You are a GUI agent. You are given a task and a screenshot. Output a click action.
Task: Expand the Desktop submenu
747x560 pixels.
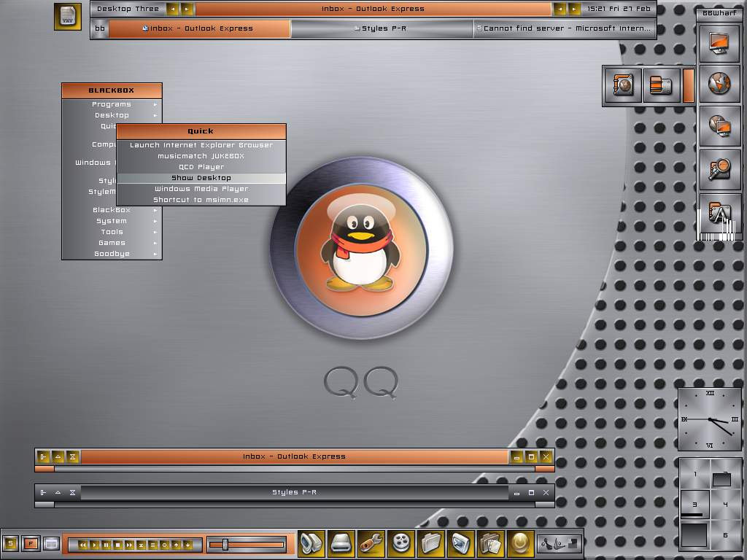pyautogui.click(x=112, y=115)
